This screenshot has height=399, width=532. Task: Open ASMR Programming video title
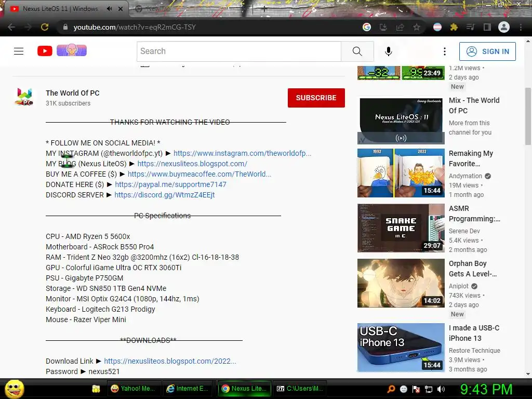(x=474, y=214)
